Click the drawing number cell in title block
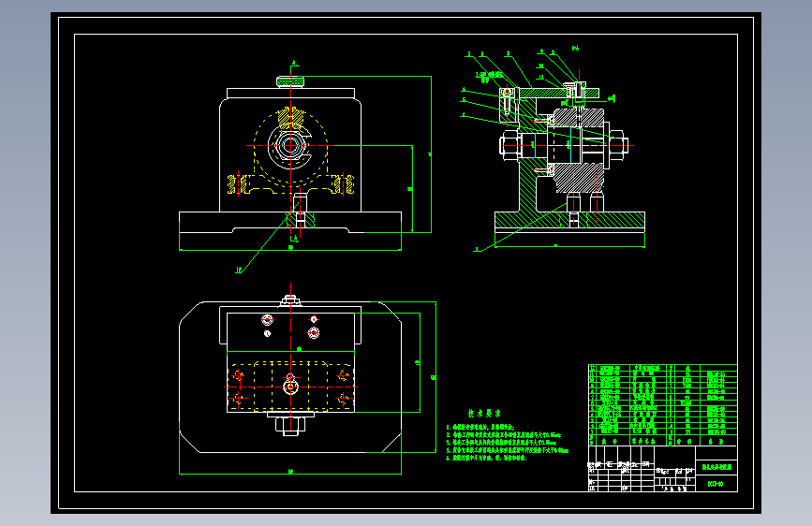Image resolution: width=812 pixels, height=526 pixels. point(716,484)
